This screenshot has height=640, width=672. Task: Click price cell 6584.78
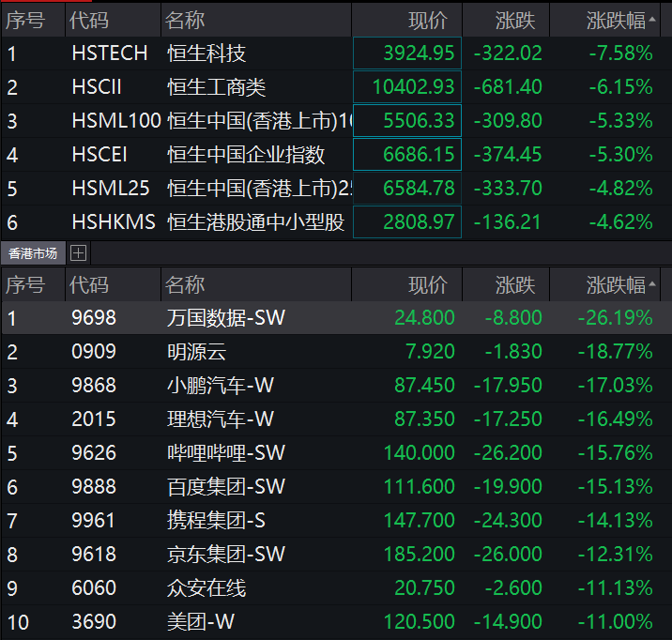pyautogui.click(x=407, y=189)
